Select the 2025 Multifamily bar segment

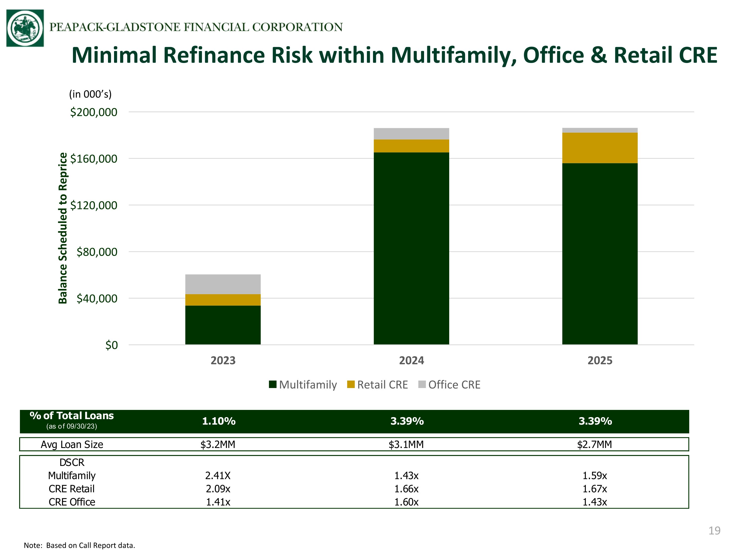[x=600, y=254]
